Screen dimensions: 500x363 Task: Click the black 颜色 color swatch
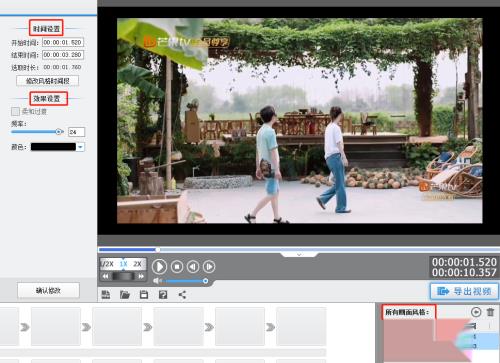coord(53,147)
